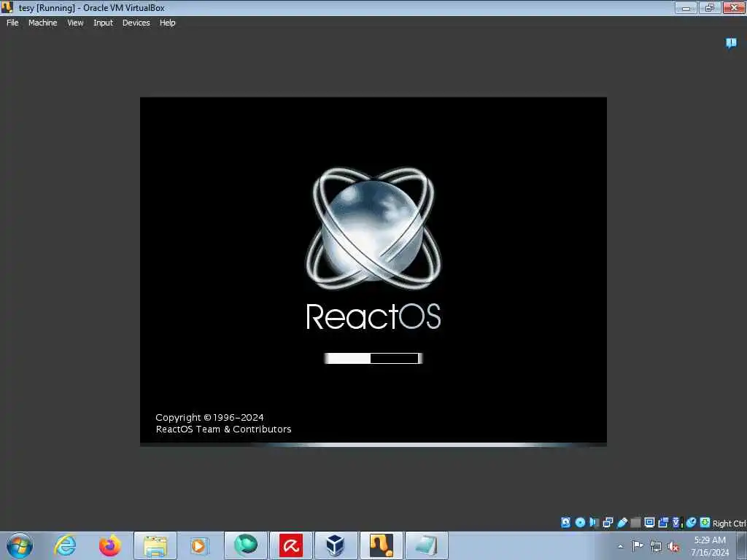
Task: Click the display settings status icon
Action: 649,522
